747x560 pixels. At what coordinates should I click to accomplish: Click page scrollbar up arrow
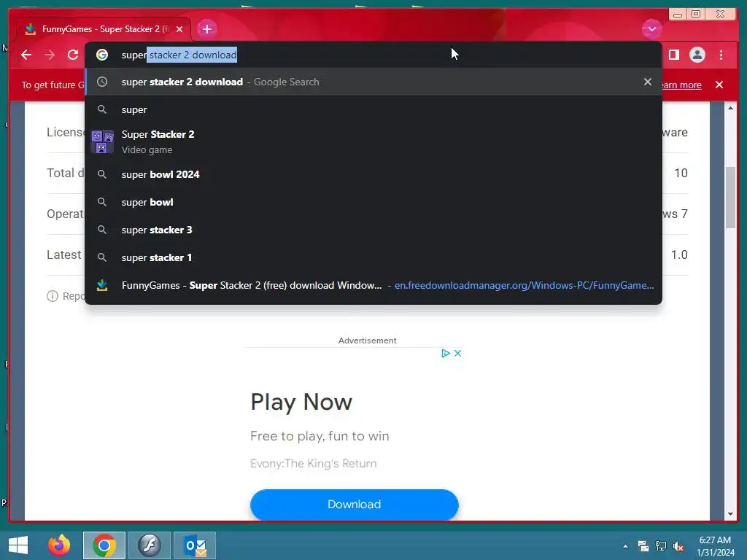(x=730, y=108)
